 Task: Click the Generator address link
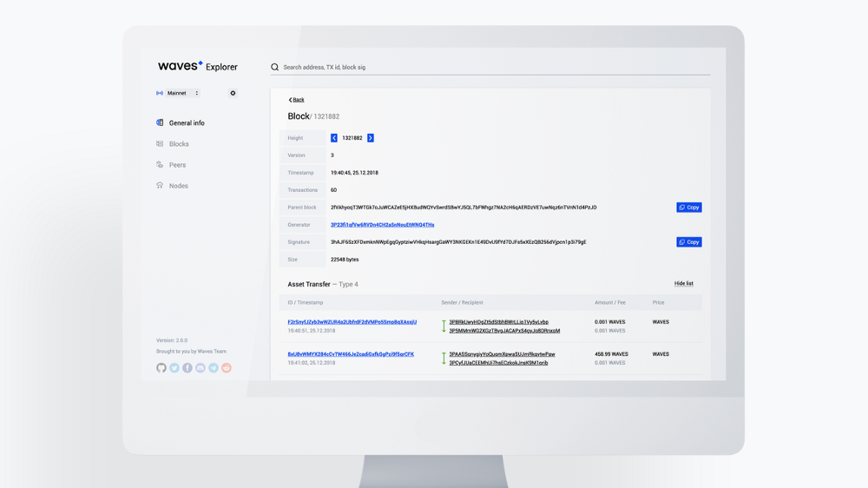pyautogui.click(x=382, y=225)
